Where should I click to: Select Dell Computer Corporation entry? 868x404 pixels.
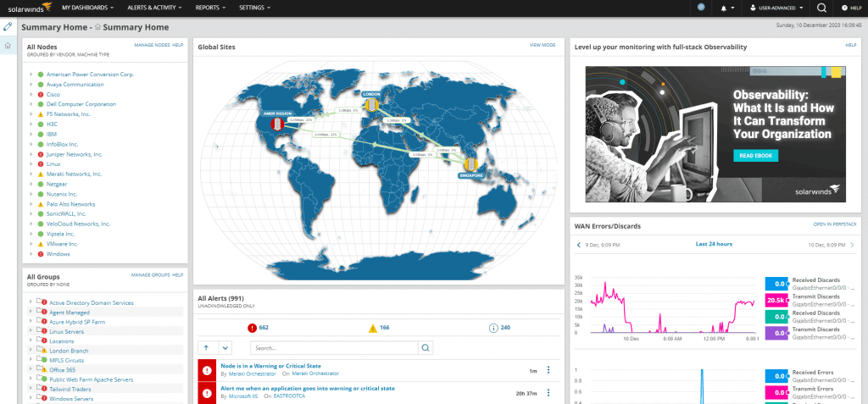coord(81,104)
